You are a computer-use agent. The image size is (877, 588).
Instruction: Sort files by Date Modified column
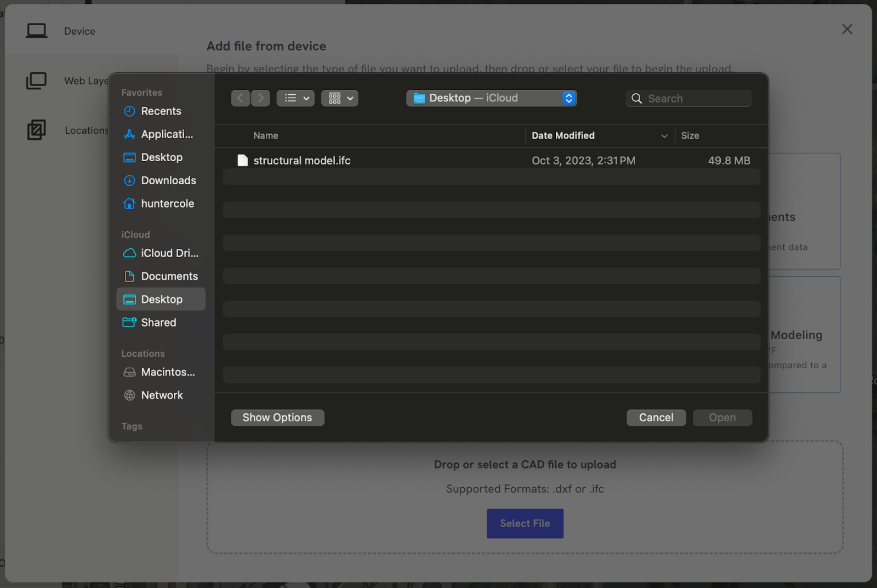tap(563, 135)
